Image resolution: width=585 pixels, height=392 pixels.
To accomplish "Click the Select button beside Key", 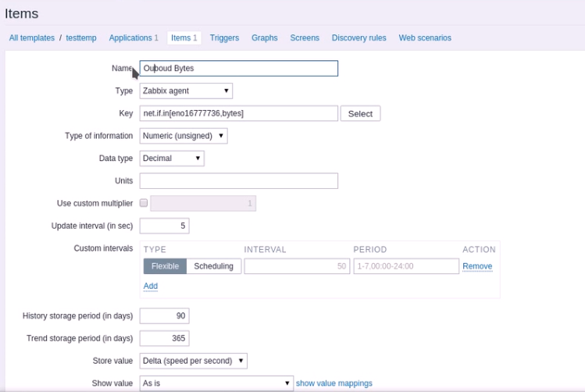I will [x=360, y=113].
